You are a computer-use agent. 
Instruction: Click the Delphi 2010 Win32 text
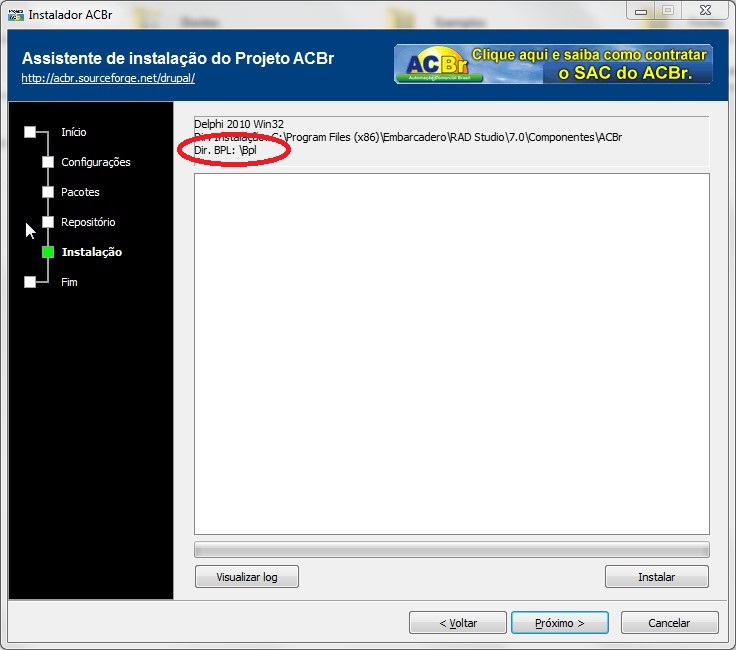tap(239, 124)
